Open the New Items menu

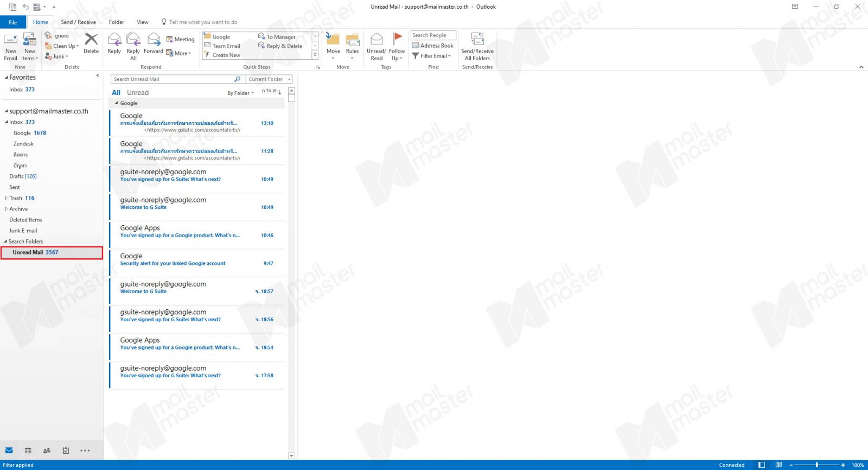pyautogui.click(x=30, y=47)
